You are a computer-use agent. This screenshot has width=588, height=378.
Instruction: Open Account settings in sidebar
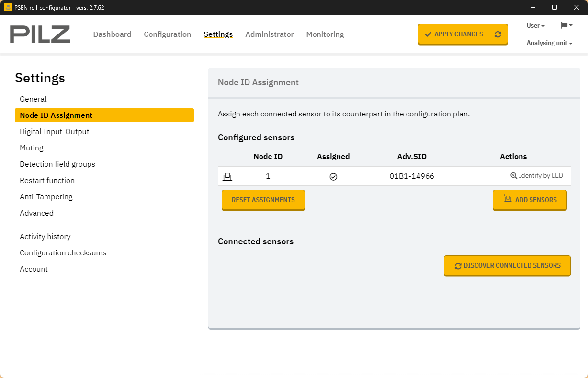[34, 269]
